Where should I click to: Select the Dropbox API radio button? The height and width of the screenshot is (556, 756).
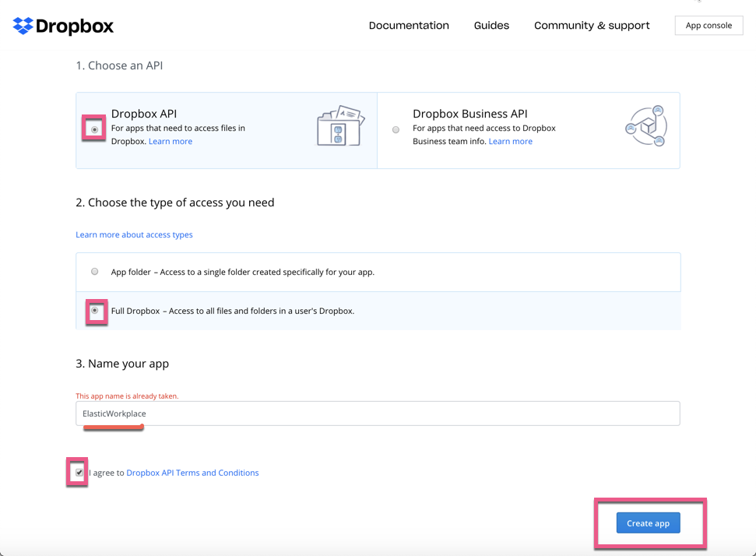coord(94,129)
